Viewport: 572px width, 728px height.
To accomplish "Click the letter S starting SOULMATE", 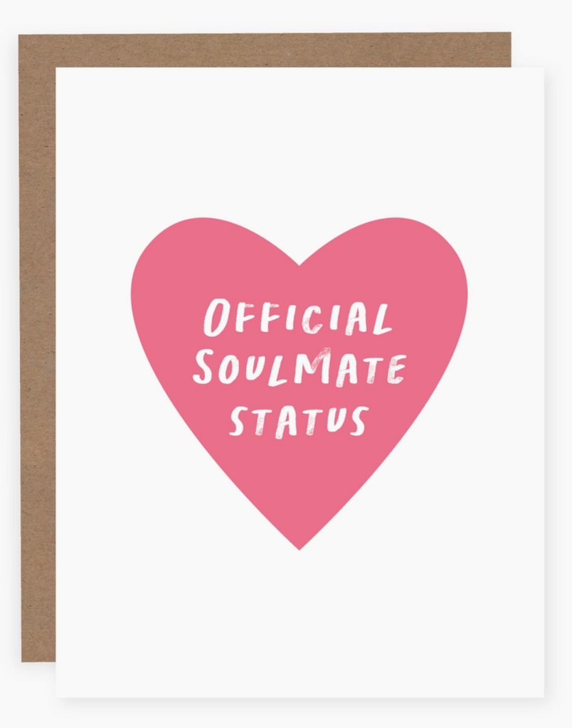I will [x=204, y=368].
